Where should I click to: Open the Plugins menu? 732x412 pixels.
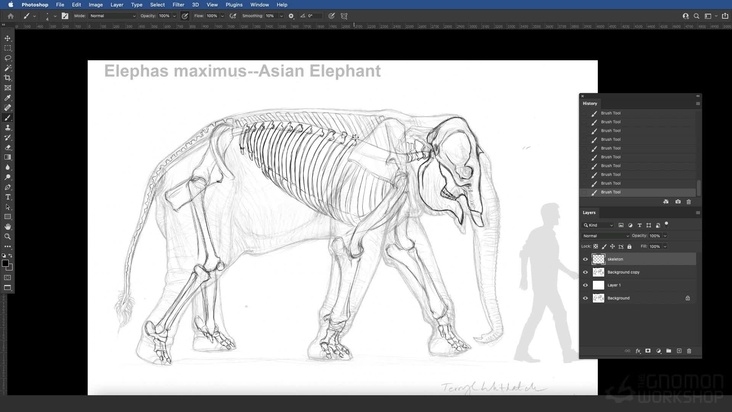click(234, 5)
